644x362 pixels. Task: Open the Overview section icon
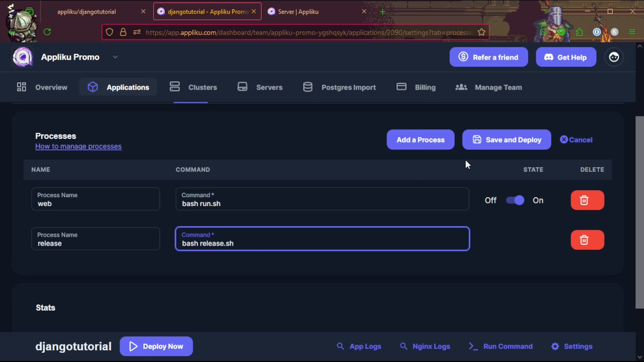point(21,87)
